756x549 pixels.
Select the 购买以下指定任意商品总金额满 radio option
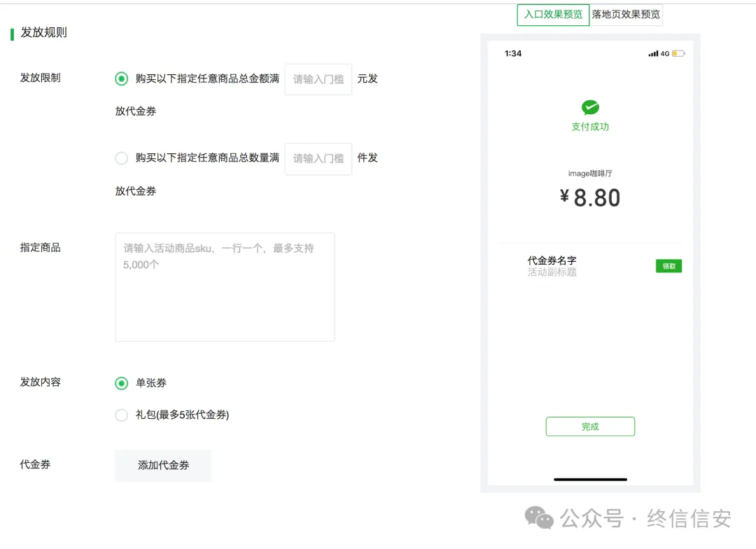click(121, 79)
